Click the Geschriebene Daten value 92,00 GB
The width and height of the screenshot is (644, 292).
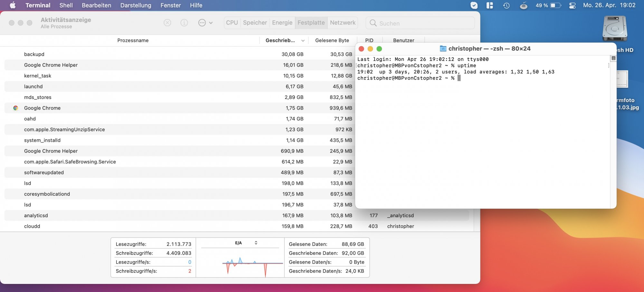[x=353, y=253]
